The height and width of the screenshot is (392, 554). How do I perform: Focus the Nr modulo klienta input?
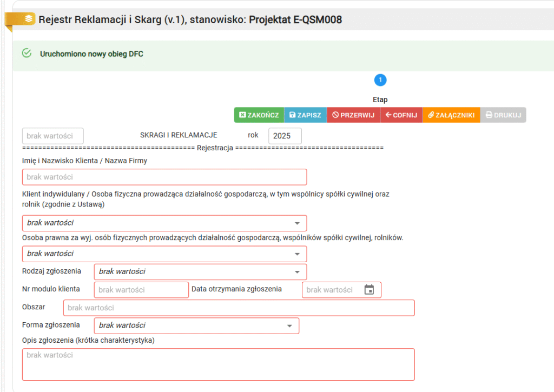141,290
